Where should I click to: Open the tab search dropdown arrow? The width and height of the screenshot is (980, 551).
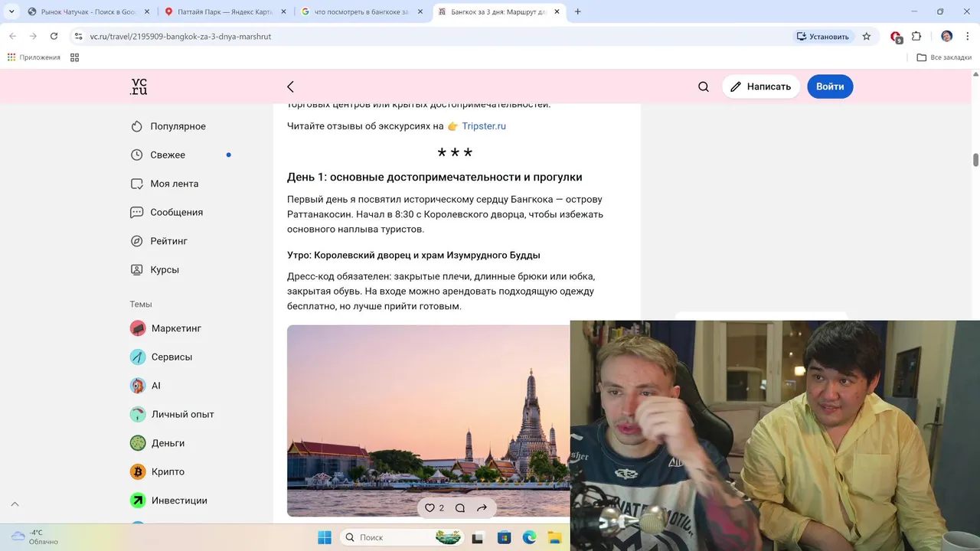[x=11, y=11]
